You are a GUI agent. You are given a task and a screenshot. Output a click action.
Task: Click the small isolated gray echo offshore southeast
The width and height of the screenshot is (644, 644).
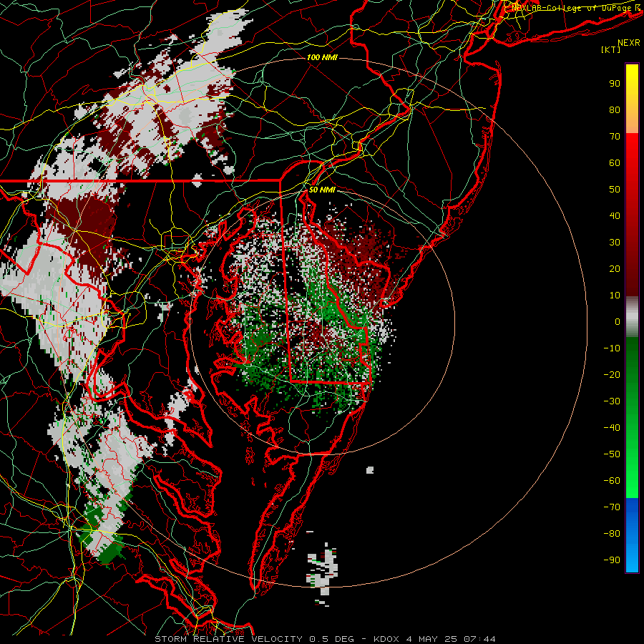click(x=370, y=470)
